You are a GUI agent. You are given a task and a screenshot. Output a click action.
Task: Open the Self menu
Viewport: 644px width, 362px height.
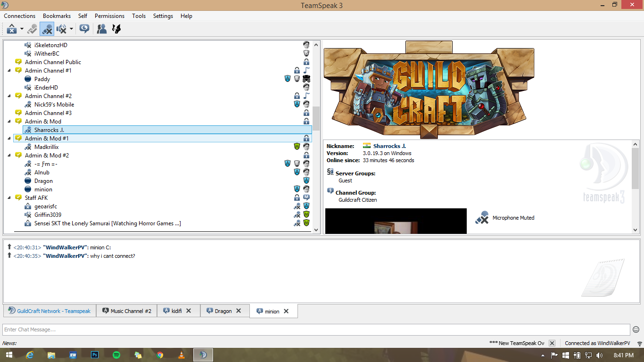tap(83, 16)
